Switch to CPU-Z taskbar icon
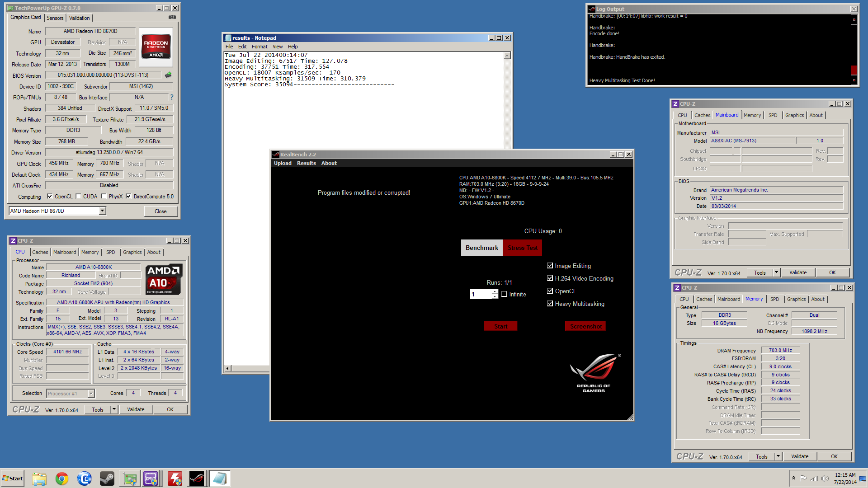The height and width of the screenshot is (488, 868). 151,479
